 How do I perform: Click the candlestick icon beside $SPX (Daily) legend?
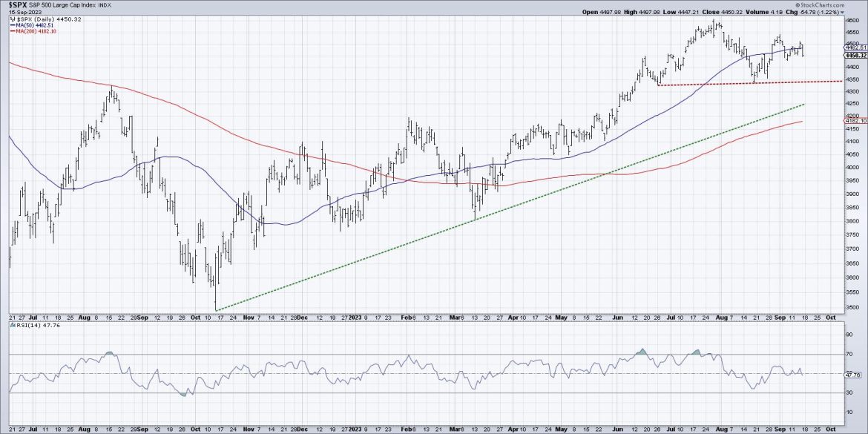[x=12, y=18]
